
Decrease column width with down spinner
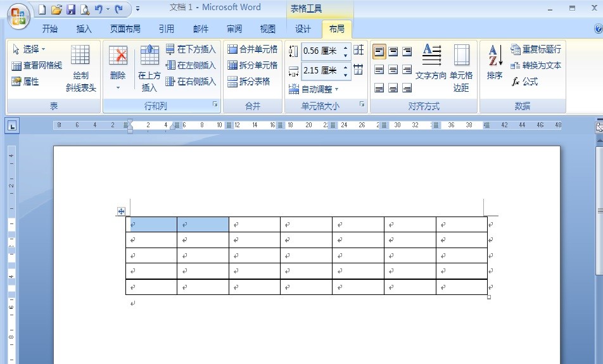[x=345, y=75]
